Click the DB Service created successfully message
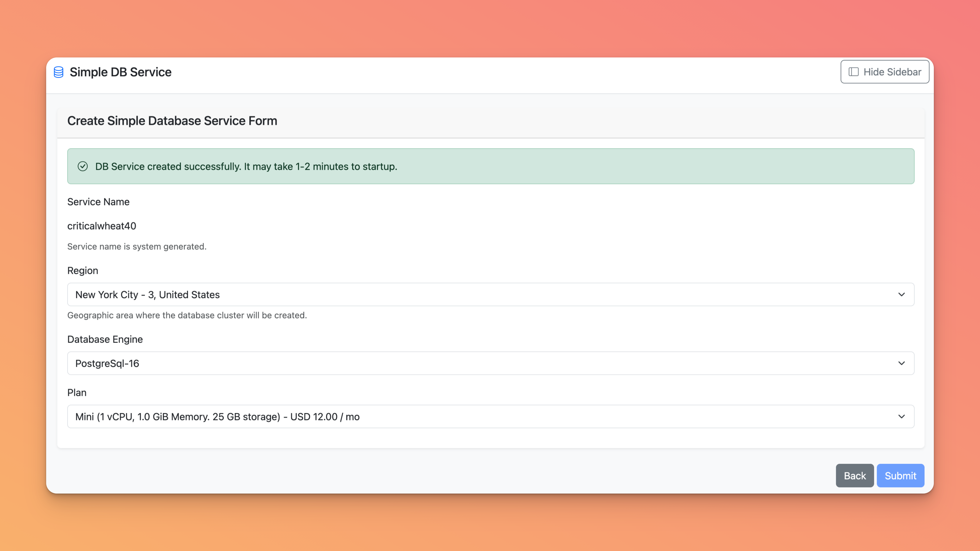This screenshot has height=551, width=980. tap(246, 166)
